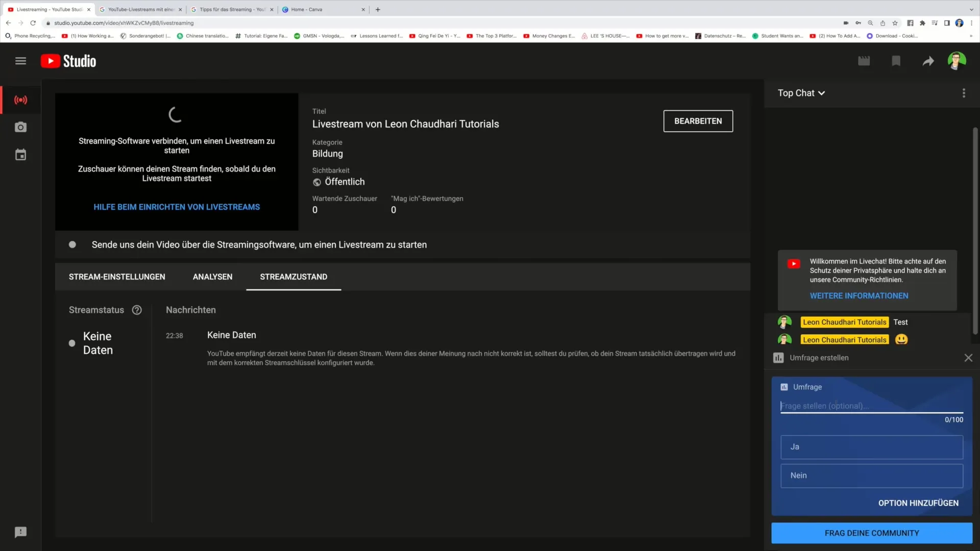Click the live streaming broadcast icon
The height and width of the screenshot is (551, 980).
tap(20, 99)
